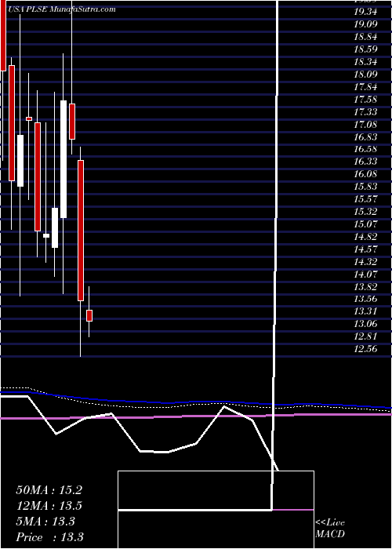Click the 17.84 price axis label

(365, 87)
